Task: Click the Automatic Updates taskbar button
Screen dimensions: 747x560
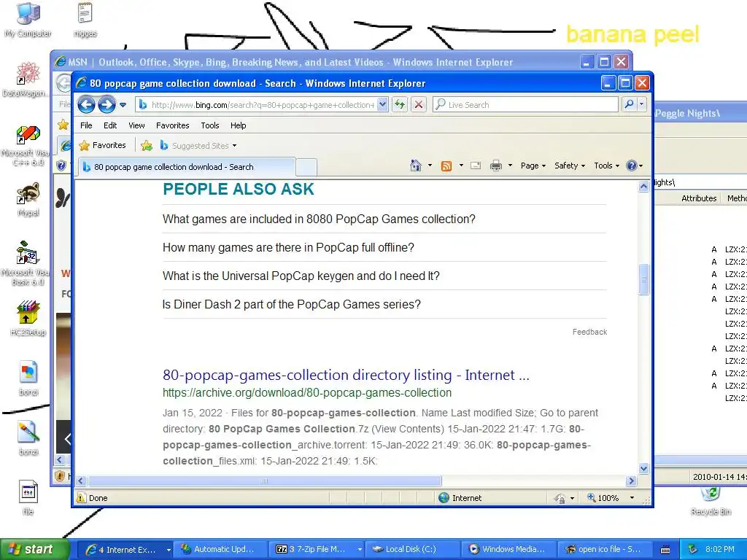Action: click(x=220, y=550)
